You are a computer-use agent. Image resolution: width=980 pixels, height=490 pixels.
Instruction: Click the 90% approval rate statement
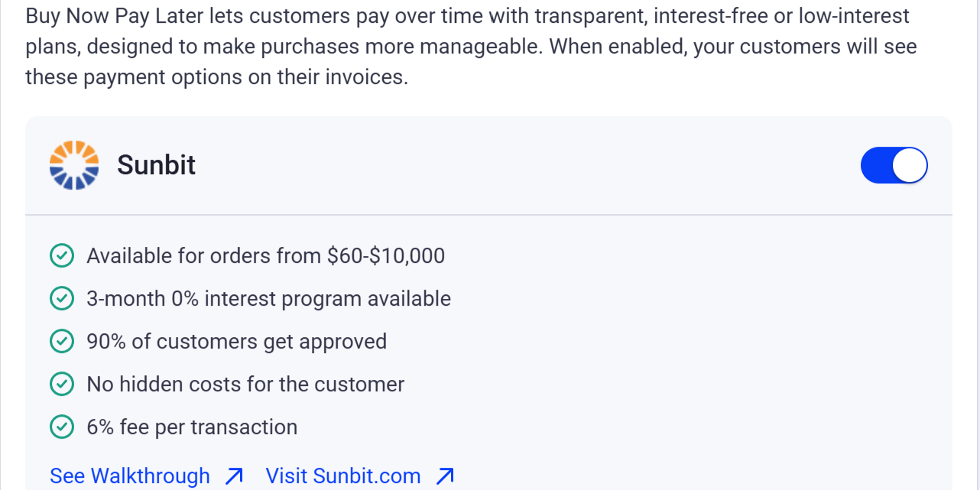237,341
